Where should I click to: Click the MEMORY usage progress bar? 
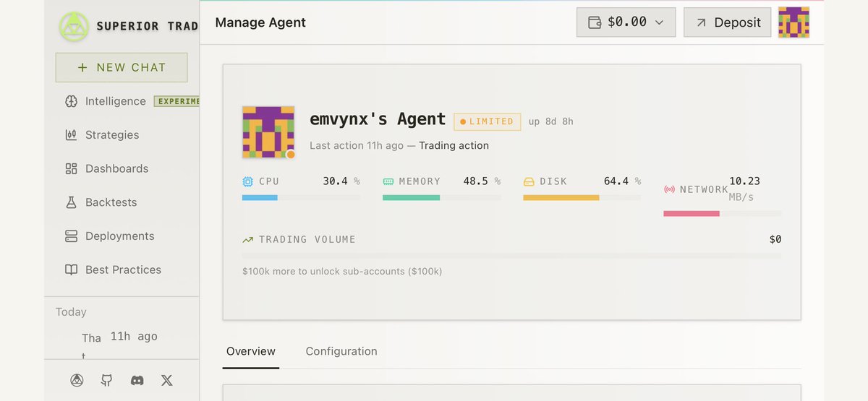[x=441, y=197]
